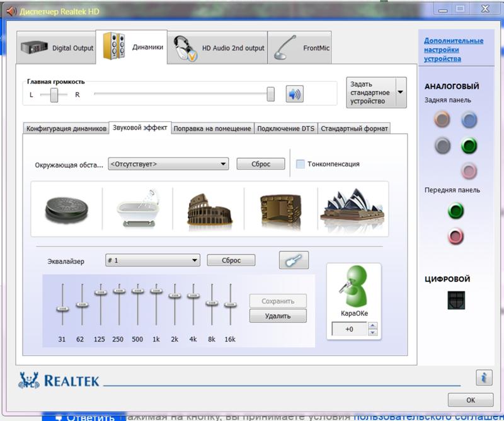Click the digital output connector icon

(455, 300)
